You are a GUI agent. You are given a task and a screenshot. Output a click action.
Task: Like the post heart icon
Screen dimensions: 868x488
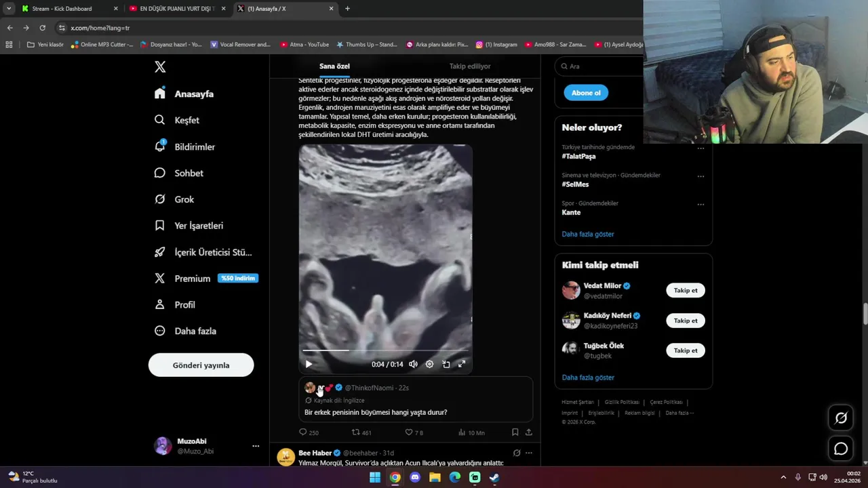(x=409, y=432)
